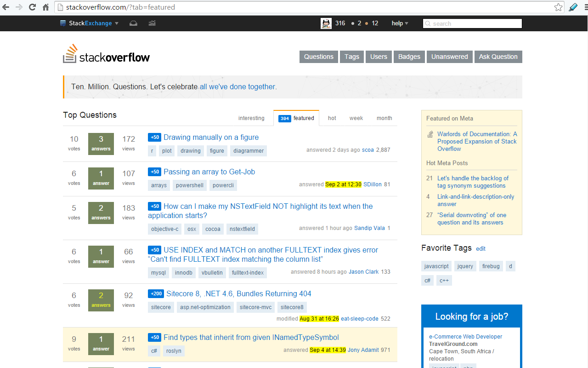Switch to the interesting tab
The width and height of the screenshot is (588, 368).
[251, 118]
